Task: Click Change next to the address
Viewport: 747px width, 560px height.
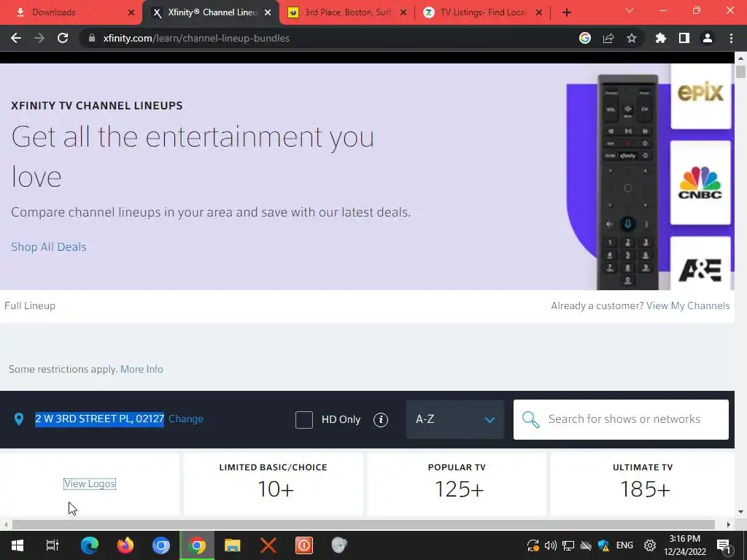Action: tap(186, 419)
